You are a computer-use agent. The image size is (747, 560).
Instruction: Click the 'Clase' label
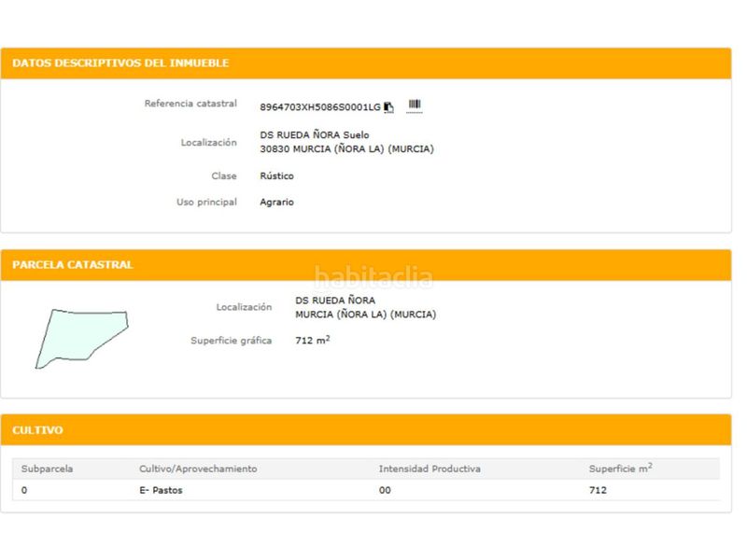click(x=224, y=175)
